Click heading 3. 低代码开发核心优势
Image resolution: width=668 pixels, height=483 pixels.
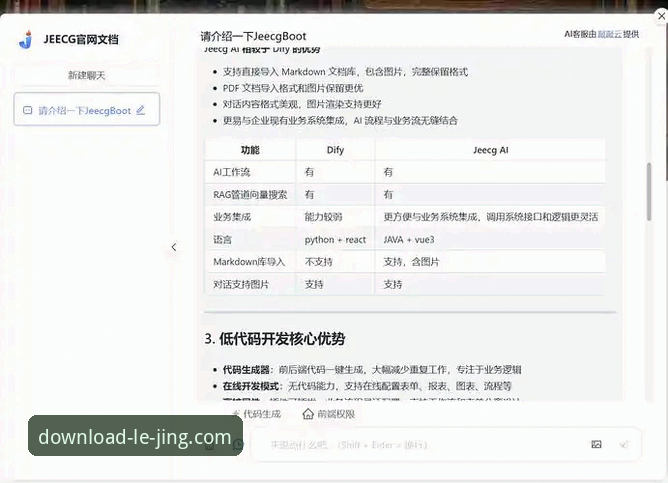(275, 339)
